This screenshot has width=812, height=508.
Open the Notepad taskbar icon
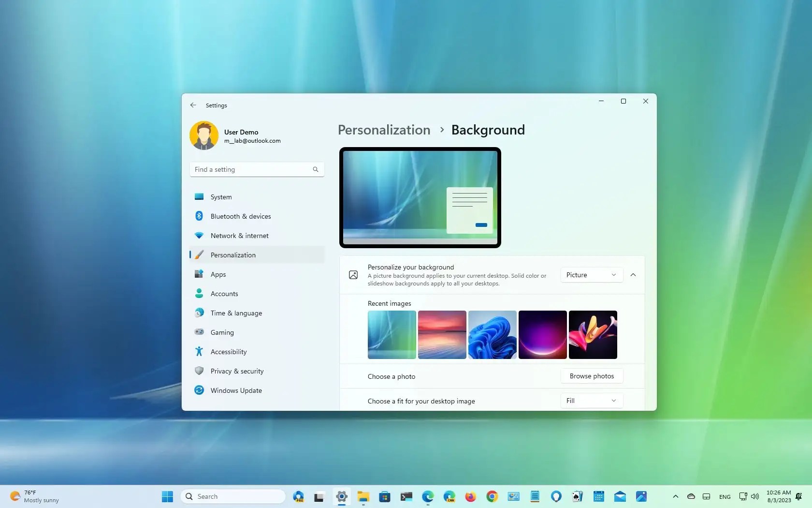pos(535,496)
